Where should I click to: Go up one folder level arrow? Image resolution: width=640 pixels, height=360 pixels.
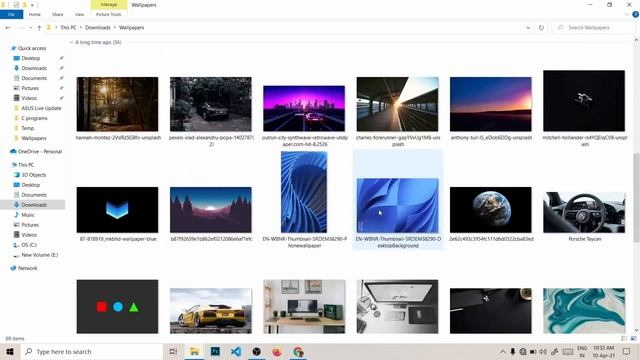pos(39,27)
